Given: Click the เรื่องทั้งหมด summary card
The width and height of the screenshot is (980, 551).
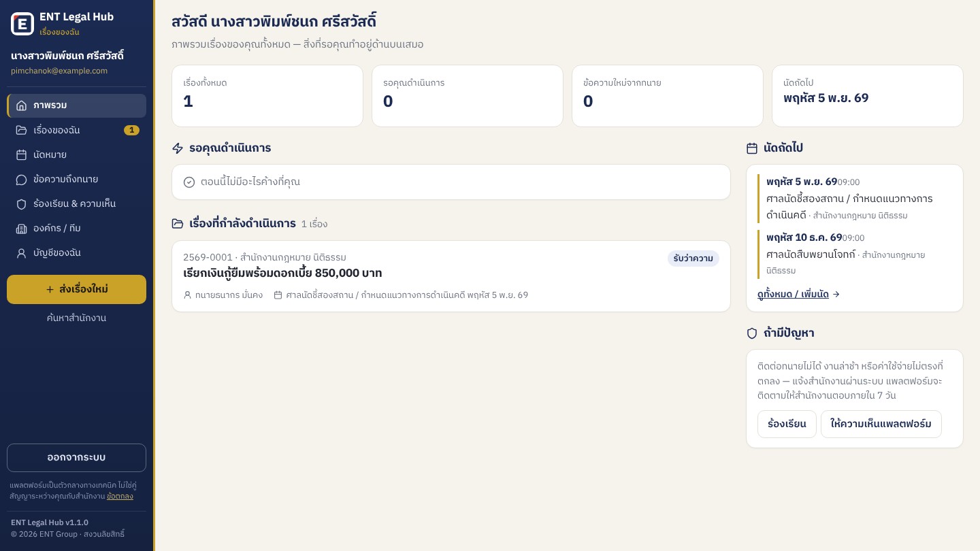Looking at the screenshot, I should coord(267,96).
